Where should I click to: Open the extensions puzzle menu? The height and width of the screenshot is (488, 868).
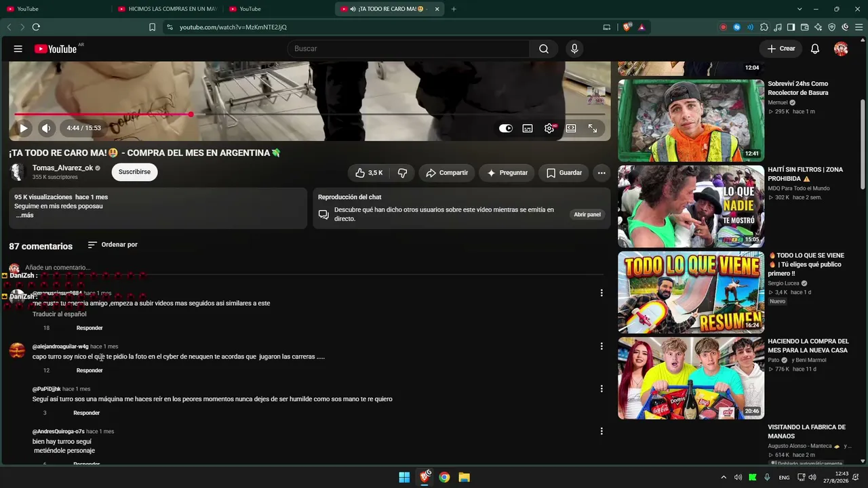(764, 27)
